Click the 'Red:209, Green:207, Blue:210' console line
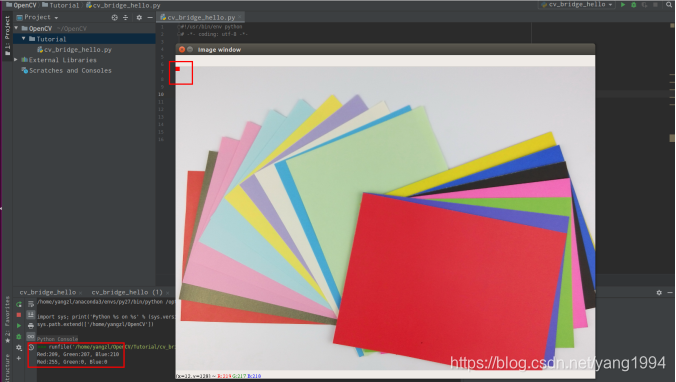Screen dimensions: 676x382 pos(78,354)
